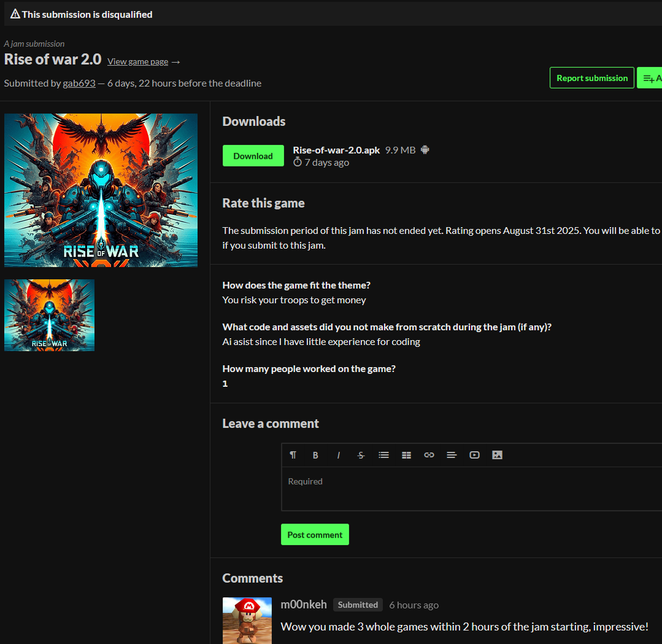Image resolution: width=662 pixels, height=644 pixels.
Task: Click m00nkeh's Mario monkey avatar
Action: [x=247, y=620]
